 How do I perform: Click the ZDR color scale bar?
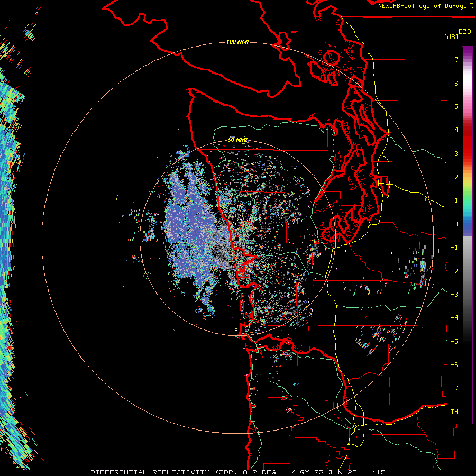tap(467, 235)
